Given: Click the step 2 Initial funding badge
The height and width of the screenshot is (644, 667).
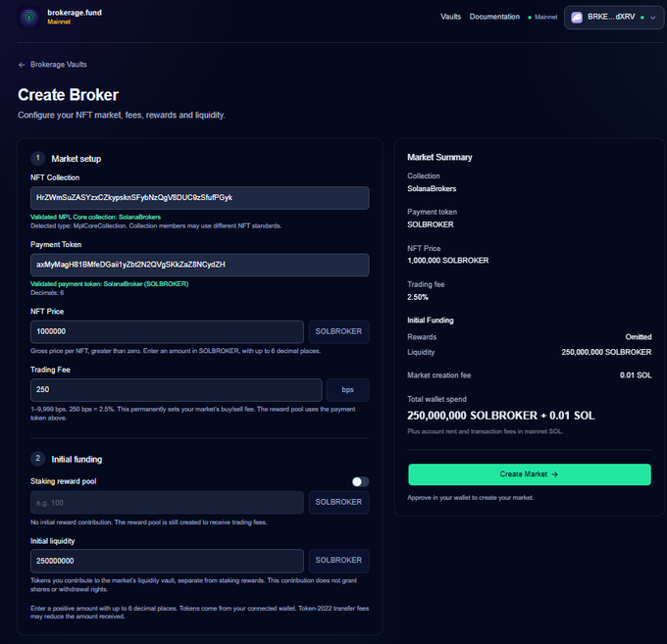Looking at the screenshot, I should coord(38,458).
